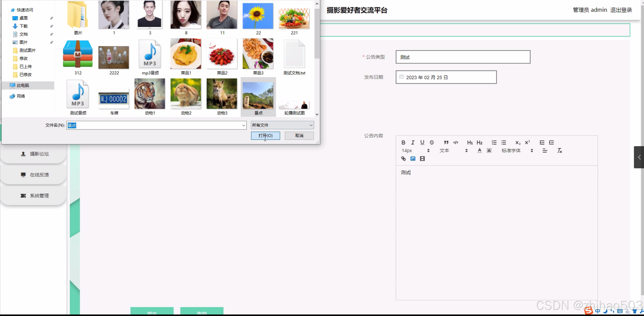The height and width of the screenshot is (316, 644).
Task: Insert blockquote in announcement editor
Action: pyautogui.click(x=446, y=142)
